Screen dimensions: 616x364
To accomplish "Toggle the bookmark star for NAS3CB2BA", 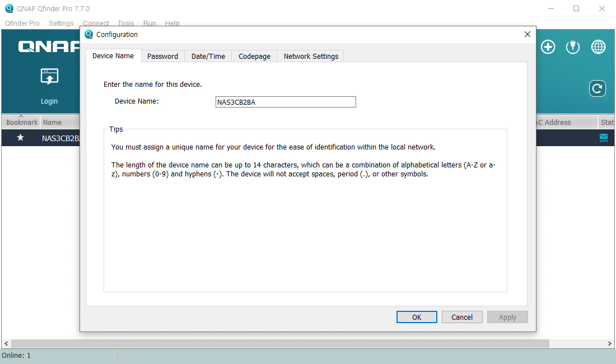I will coord(21,138).
